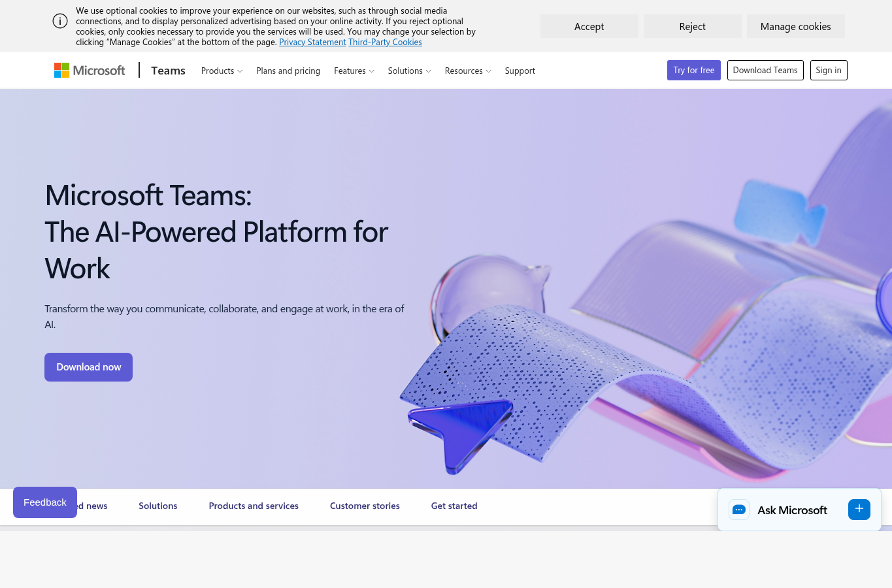Reject optional cookies

[693, 26]
